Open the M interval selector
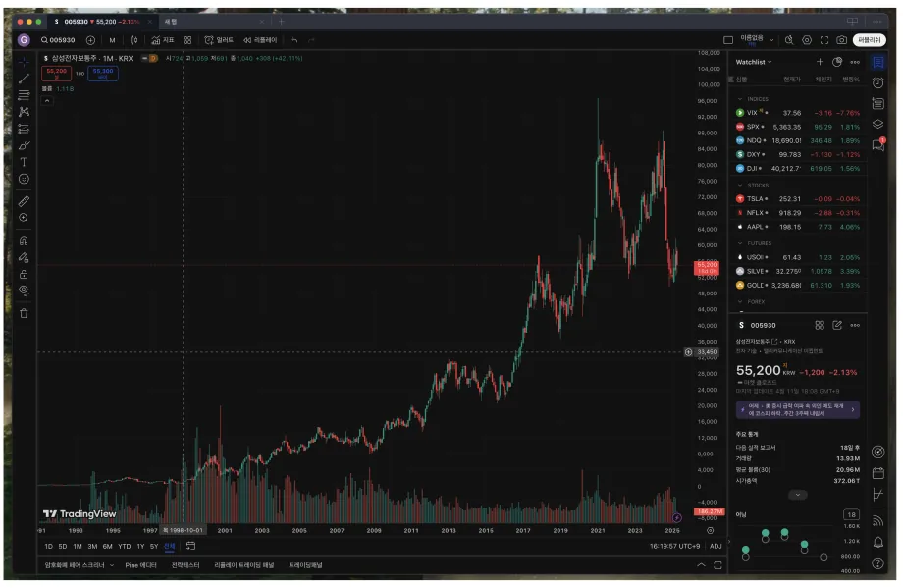The image size is (903, 588). coord(112,40)
